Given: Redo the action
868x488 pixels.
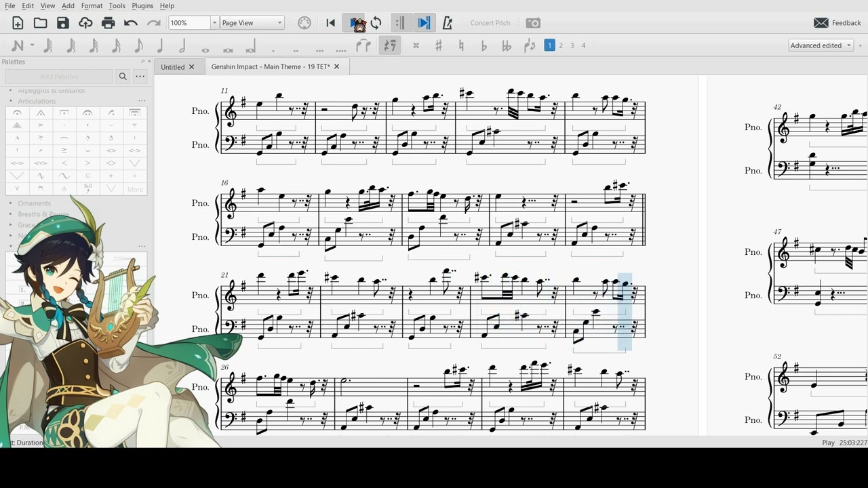Looking at the screenshot, I should 153,23.
